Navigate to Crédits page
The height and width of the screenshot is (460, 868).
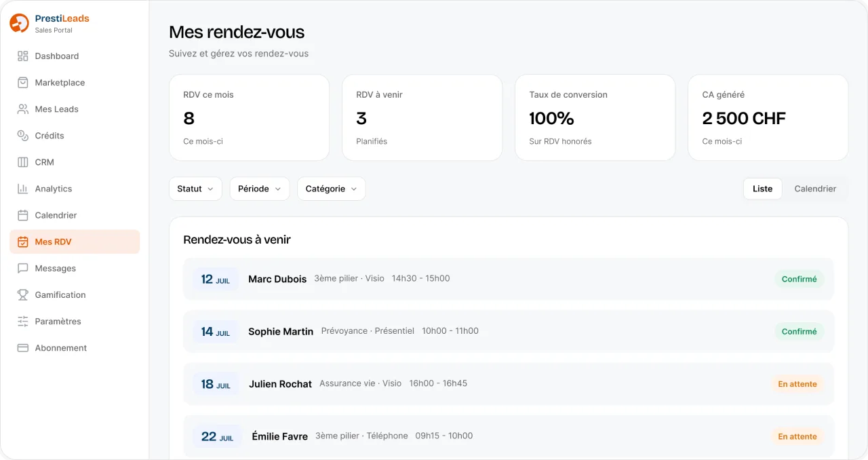click(75, 136)
